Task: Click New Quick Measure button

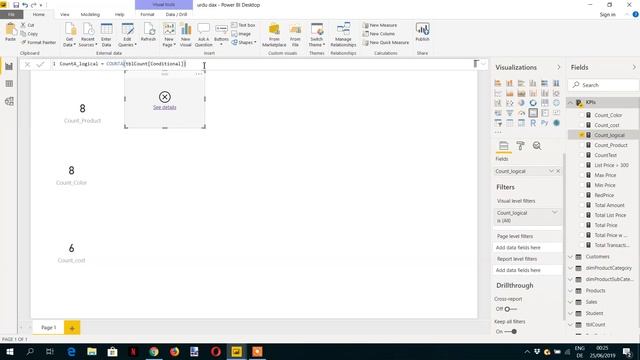Action: [386, 42]
